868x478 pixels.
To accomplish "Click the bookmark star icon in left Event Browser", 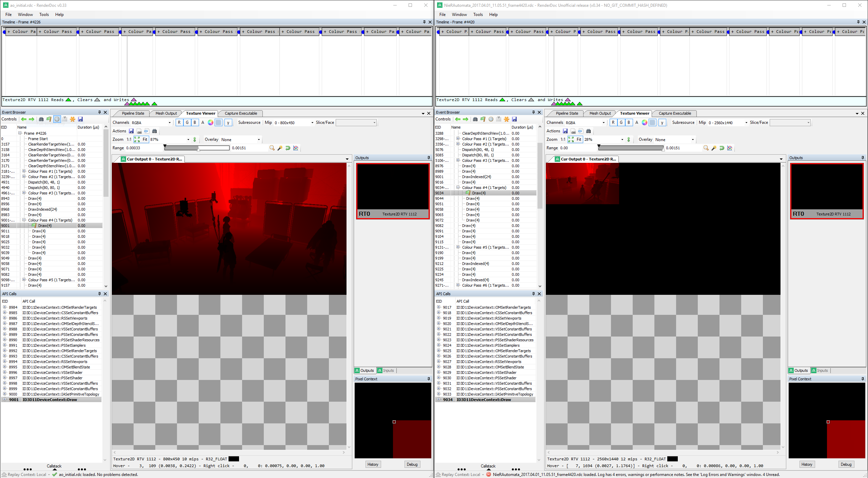I will click(73, 119).
